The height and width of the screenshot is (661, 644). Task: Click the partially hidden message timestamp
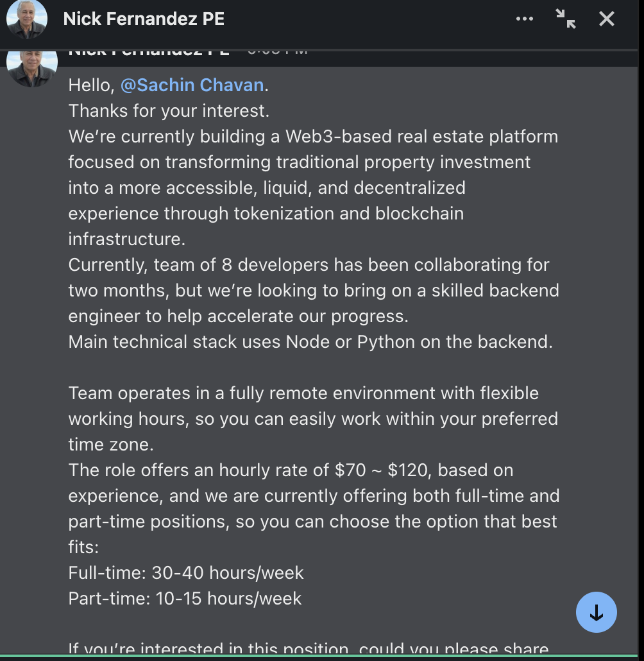[277, 52]
